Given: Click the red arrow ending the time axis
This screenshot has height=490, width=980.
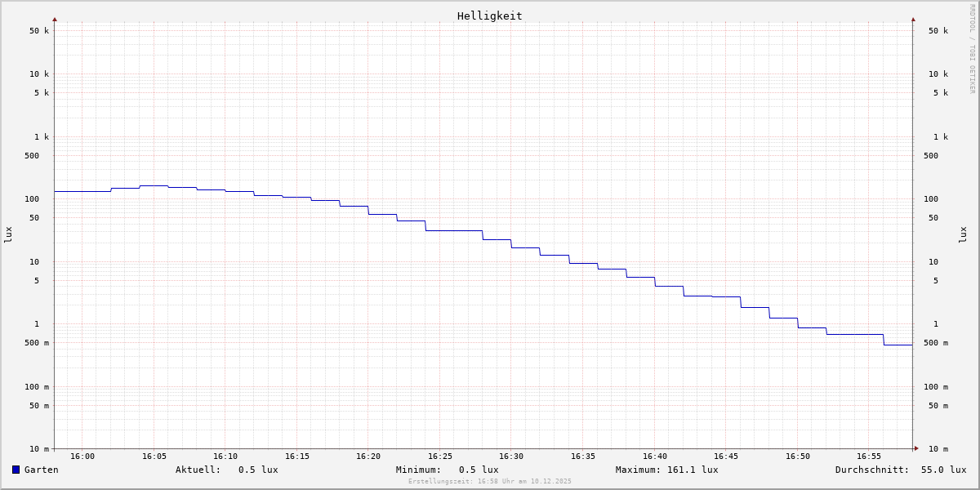Looking at the screenshot, I should point(916,448).
